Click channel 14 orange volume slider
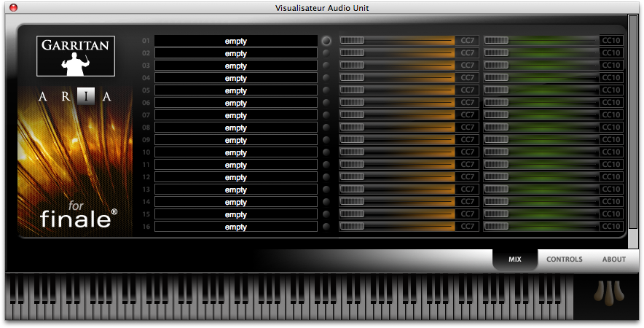 pyautogui.click(x=397, y=202)
